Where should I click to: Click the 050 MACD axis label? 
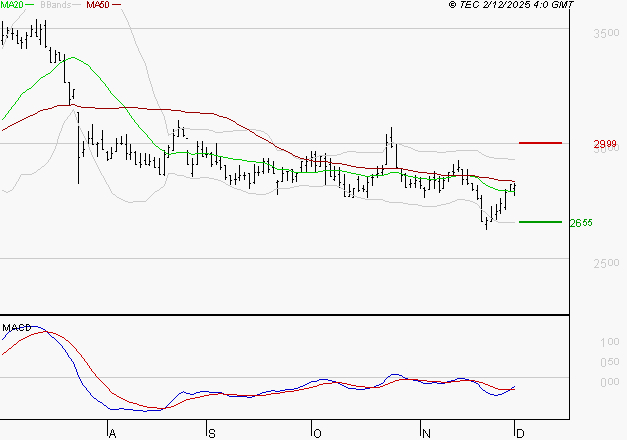[610, 362]
